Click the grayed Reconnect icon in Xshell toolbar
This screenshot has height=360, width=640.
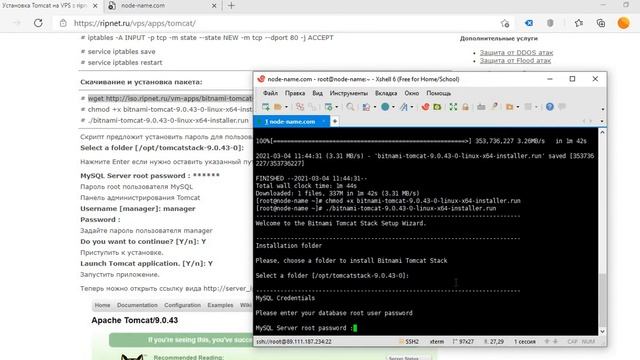tap(313, 107)
